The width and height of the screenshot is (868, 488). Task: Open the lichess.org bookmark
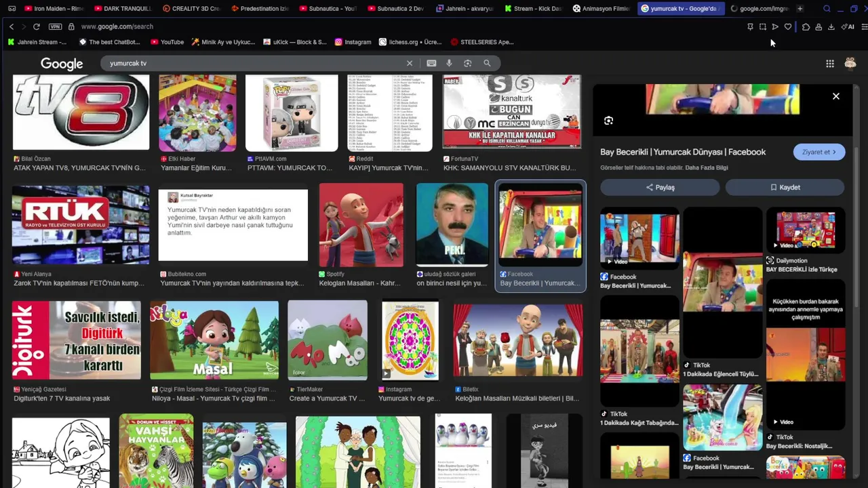pos(410,42)
